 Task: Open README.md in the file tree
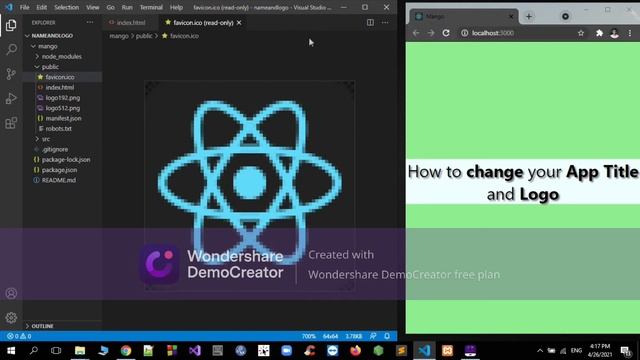pyautogui.click(x=58, y=180)
